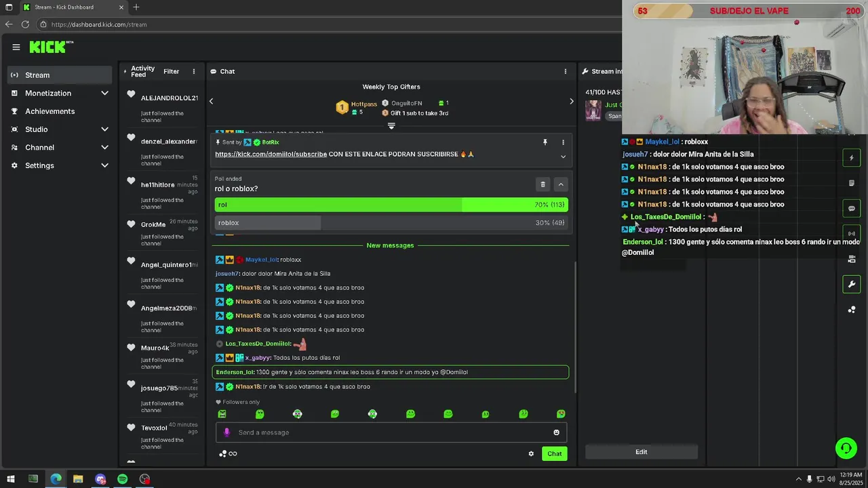Show previous Weekly Top Gifters slide

click(211, 101)
